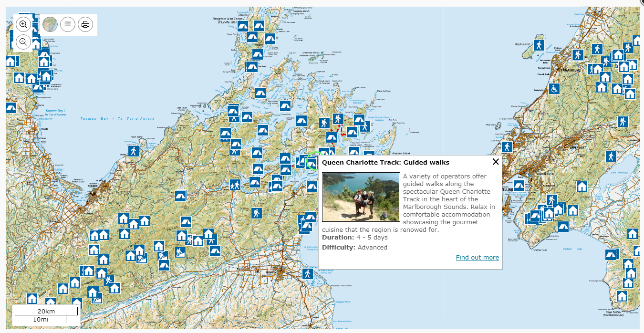This screenshot has height=333, width=644.
Task: Select the family walk icon with two figures
Action: pos(235,185)
